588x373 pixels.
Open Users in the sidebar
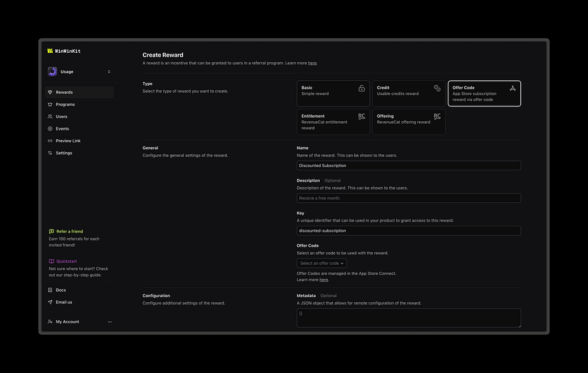click(x=79, y=116)
